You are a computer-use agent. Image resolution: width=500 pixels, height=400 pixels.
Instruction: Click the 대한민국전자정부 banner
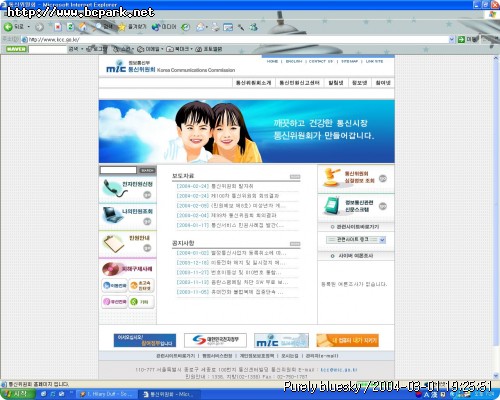215,340
